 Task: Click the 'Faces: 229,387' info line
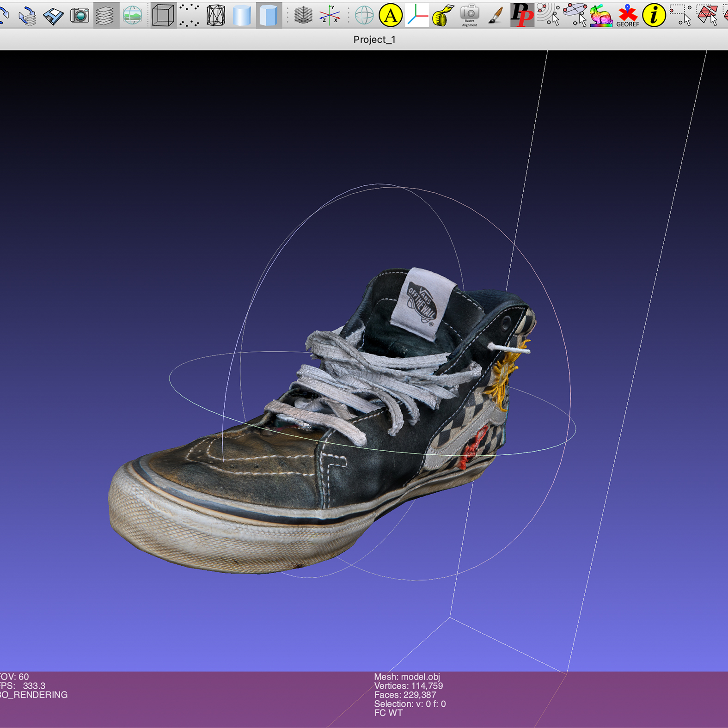click(x=405, y=695)
